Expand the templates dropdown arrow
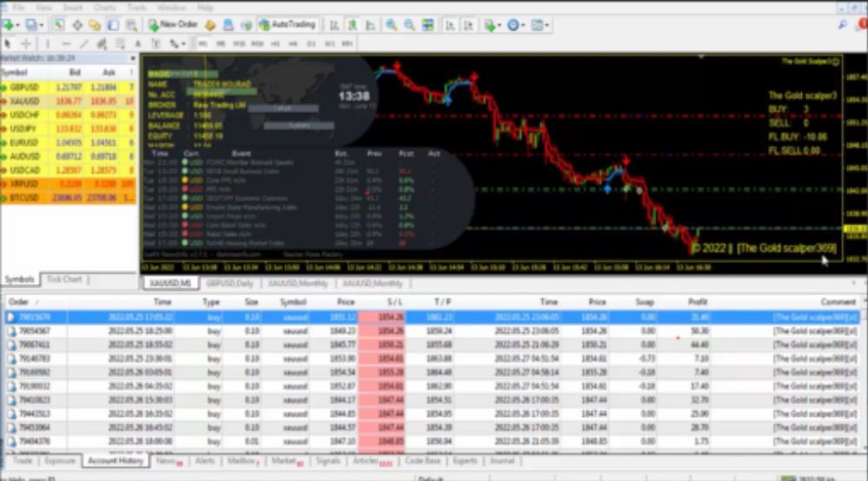 point(547,25)
